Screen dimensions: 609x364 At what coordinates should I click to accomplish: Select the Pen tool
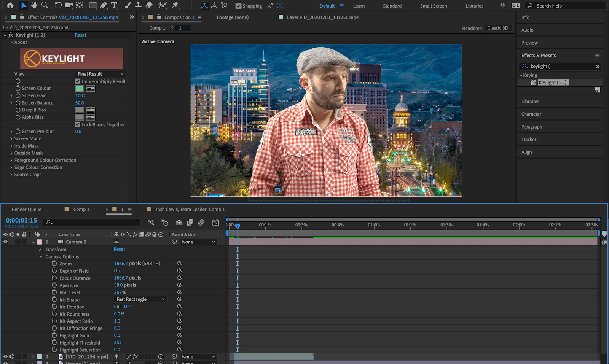(x=104, y=5)
